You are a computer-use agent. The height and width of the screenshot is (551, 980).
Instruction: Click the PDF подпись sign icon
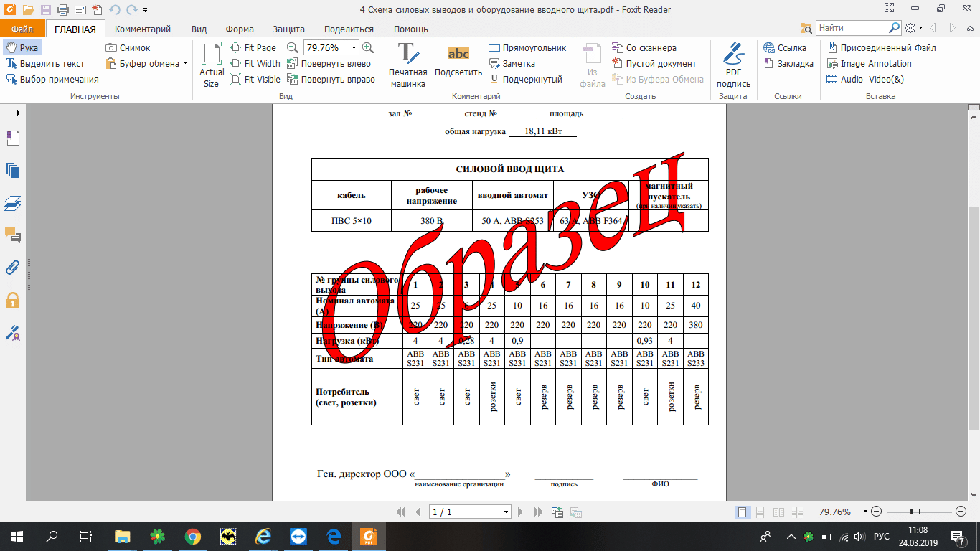pyautogui.click(x=733, y=65)
